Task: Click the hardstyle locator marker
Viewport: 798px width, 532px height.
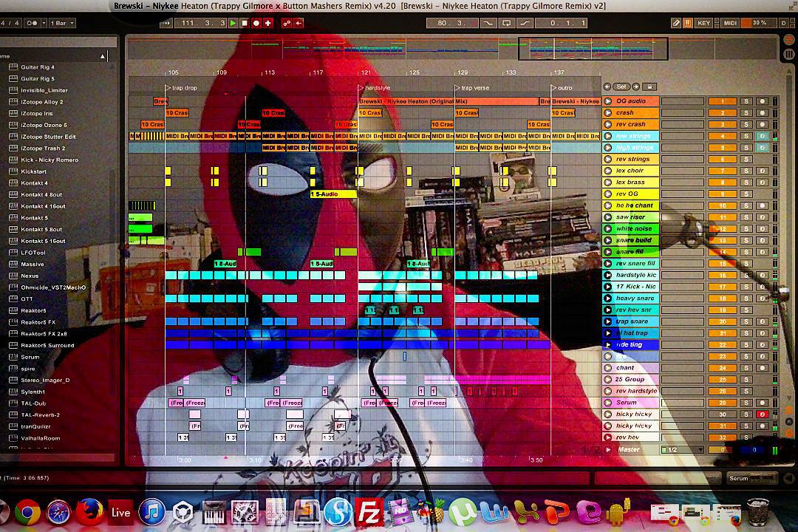Action: [x=374, y=88]
